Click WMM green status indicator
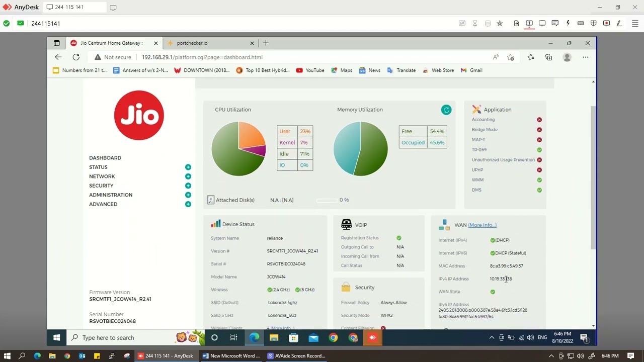Screen dimensions: 644x362 click(539, 180)
